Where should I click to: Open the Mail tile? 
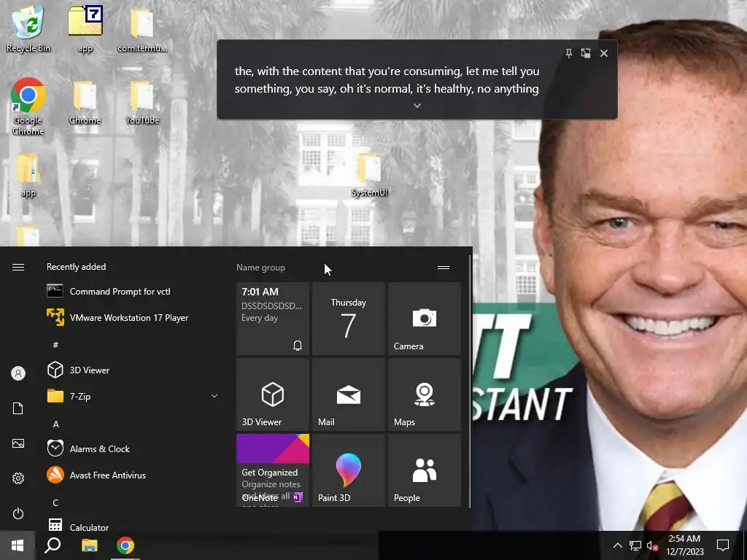[349, 394]
